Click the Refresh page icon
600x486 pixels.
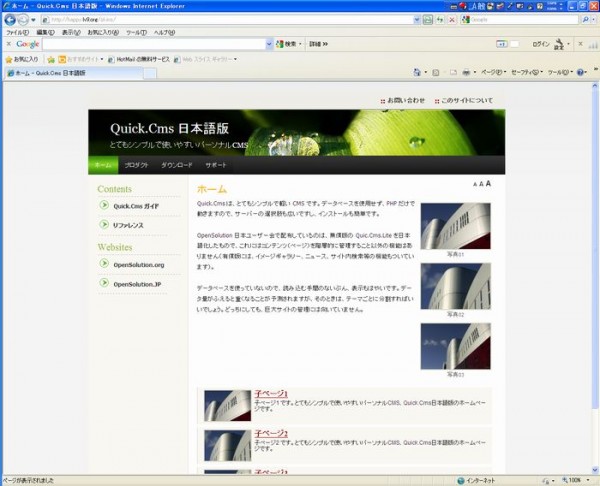coord(441,19)
